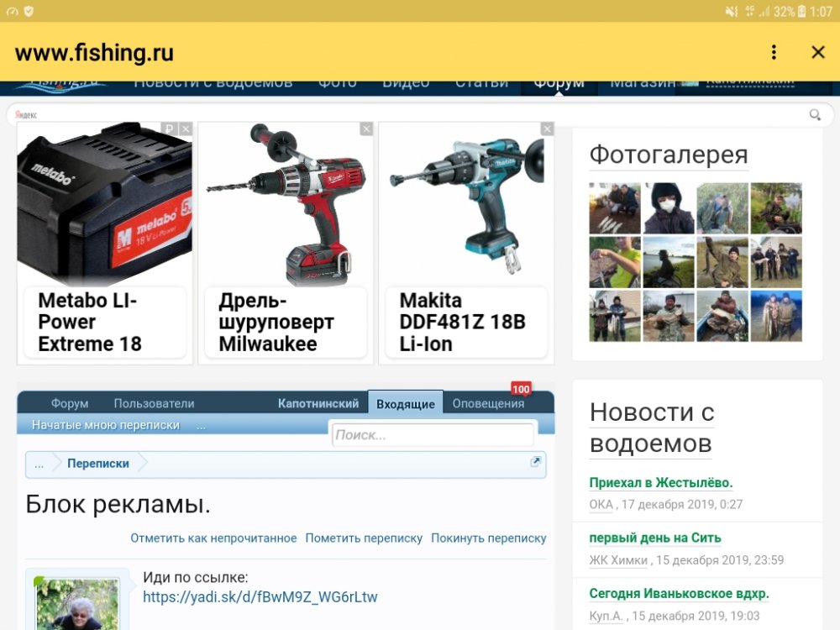Tap the muted sound status icon
This screenshot has height=630, width=840.
pyautogui.click(x=732, y=11)
